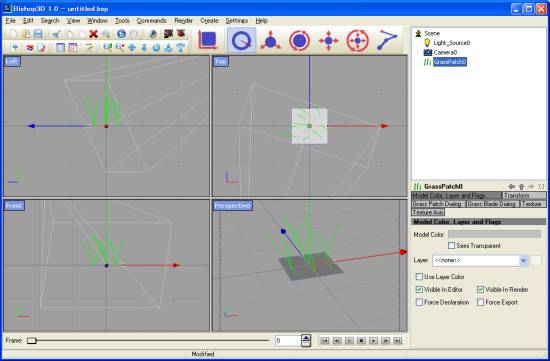Click the New file toolbar icon
Image resolution: width=550 pixels, height=361 pixels.
(14, 34)
